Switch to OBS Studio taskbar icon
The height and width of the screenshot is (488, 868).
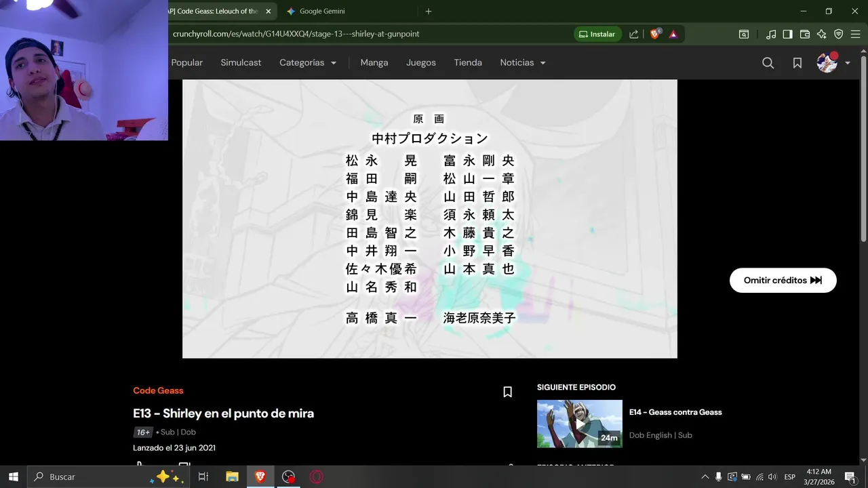coord(289,476)
